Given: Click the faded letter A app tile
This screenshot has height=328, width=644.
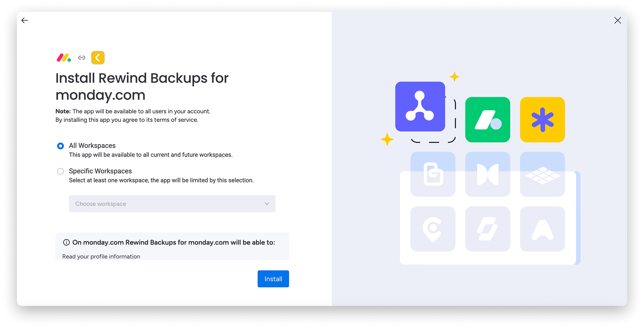Looking at the screenshot, I should click(x=542, y=229).
